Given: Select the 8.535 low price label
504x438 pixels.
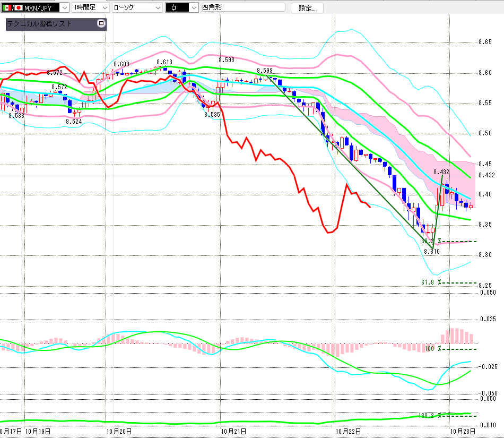Looking at the screenshot, I should [212, 115].
